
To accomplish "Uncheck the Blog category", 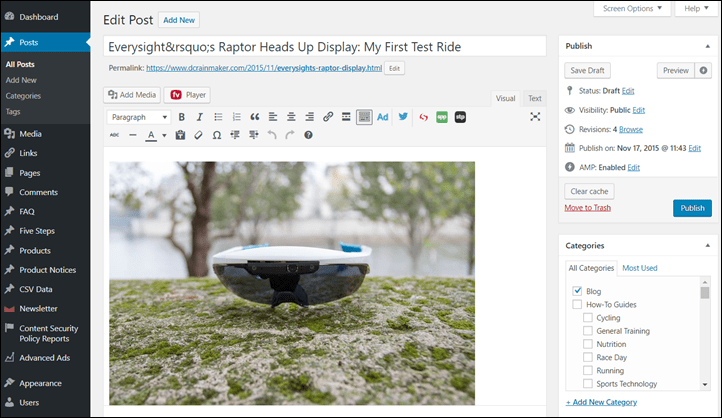I will [x=577, y=291].
